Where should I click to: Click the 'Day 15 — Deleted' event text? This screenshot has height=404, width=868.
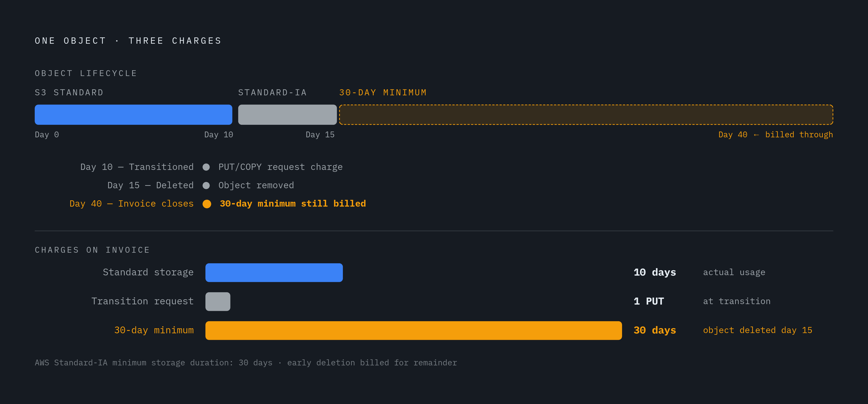pos(151,186)
